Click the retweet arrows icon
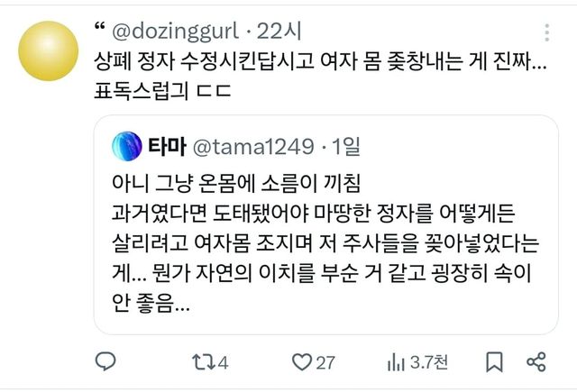Image resolution: width=577 pixels, height=392 pixels. coord(204,362)
